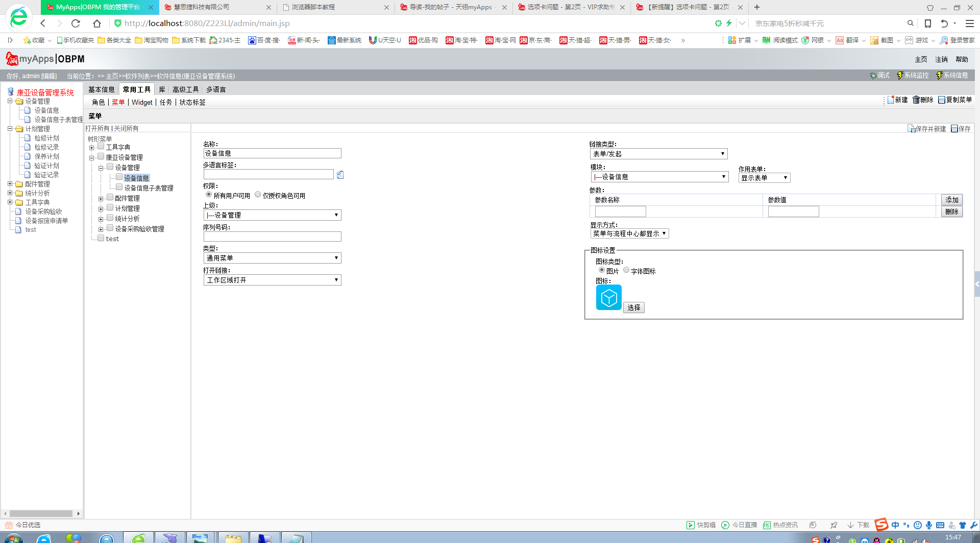This screenshot has height=543, width=980.
Task: Click the 参数值 input box
Action: [794, 211]
